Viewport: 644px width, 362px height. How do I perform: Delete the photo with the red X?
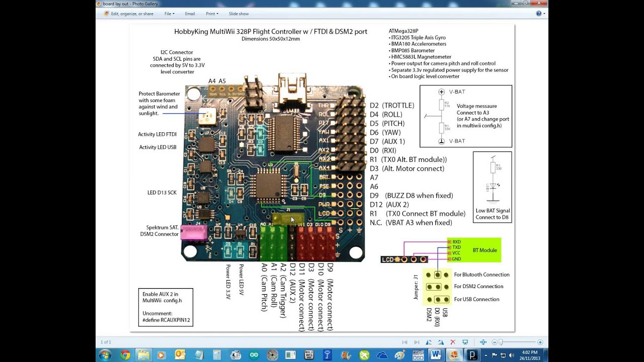(x=453, y=342)
